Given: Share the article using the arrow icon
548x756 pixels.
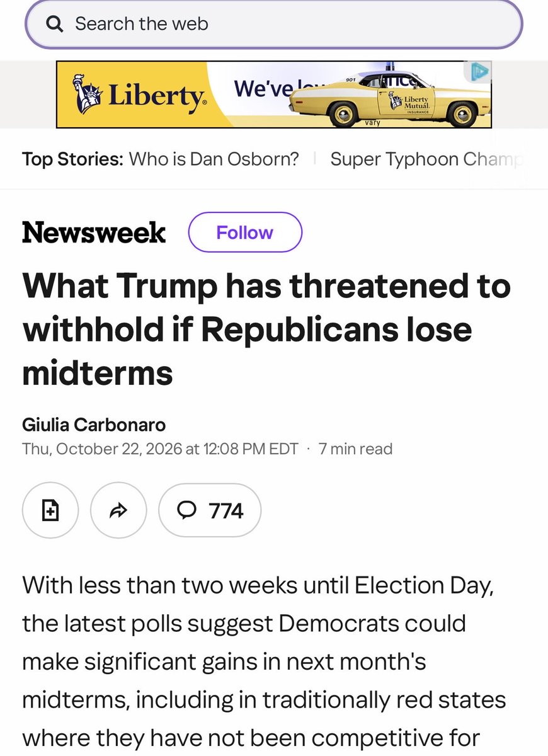Looking at the screenshot, I should coord(118,511).
